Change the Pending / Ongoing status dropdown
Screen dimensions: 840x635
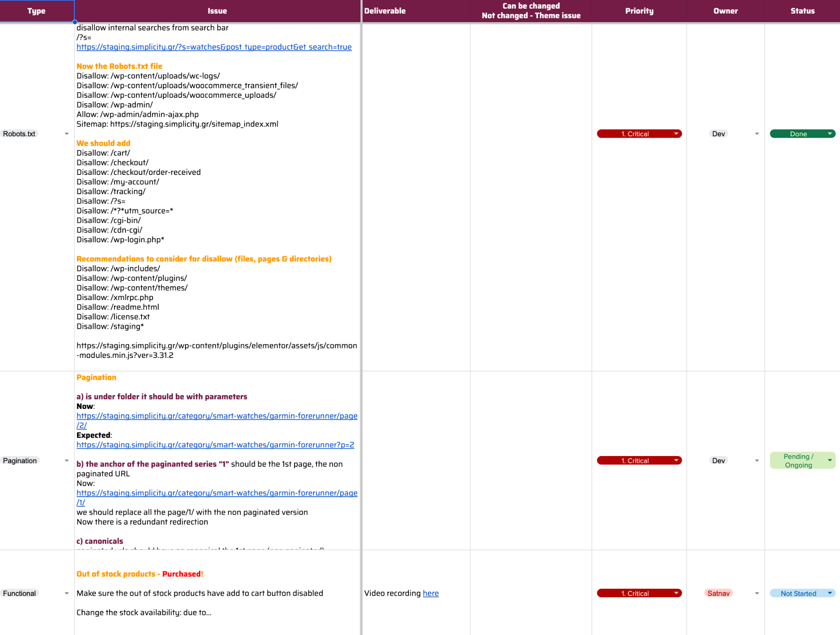(802, 461)
